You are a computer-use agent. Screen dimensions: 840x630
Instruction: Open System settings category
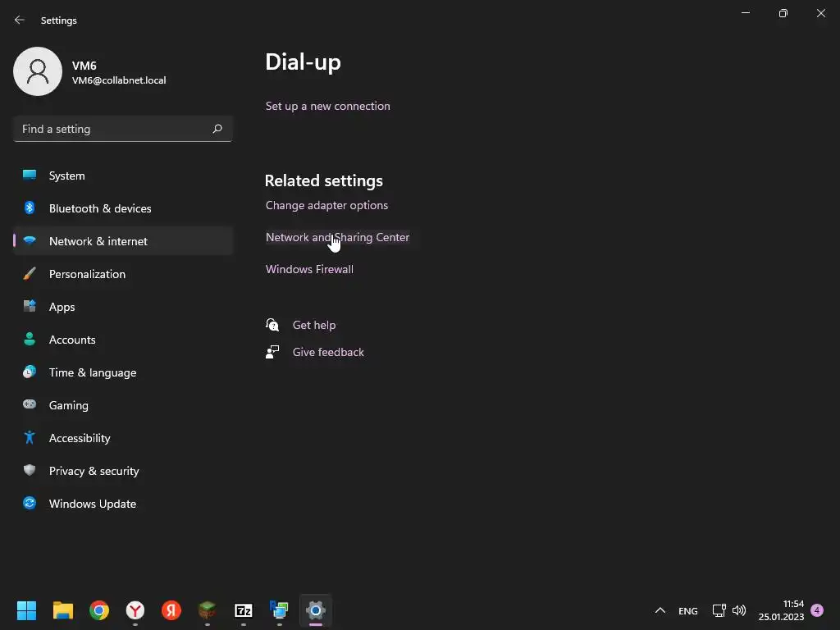[x=123, y=176]
